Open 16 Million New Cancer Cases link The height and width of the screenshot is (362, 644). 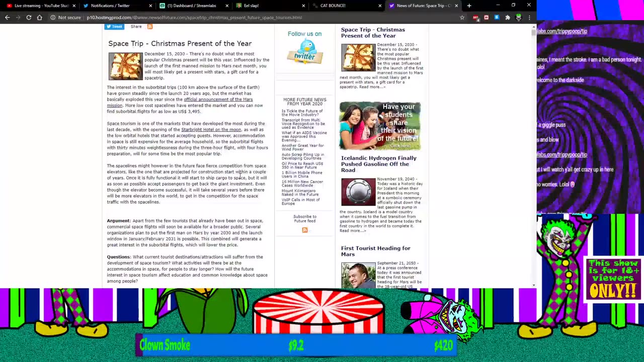point(302,184)
